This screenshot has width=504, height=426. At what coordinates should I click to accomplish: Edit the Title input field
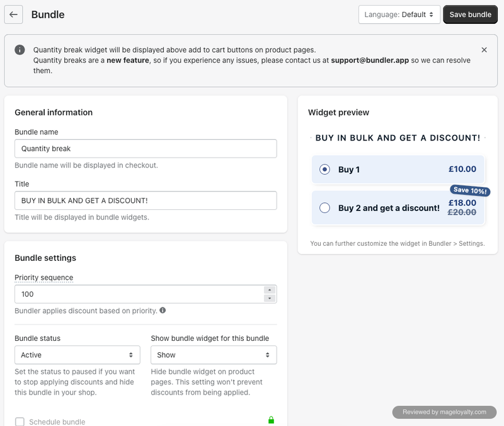pyautogui.click(x=146, y=200)
